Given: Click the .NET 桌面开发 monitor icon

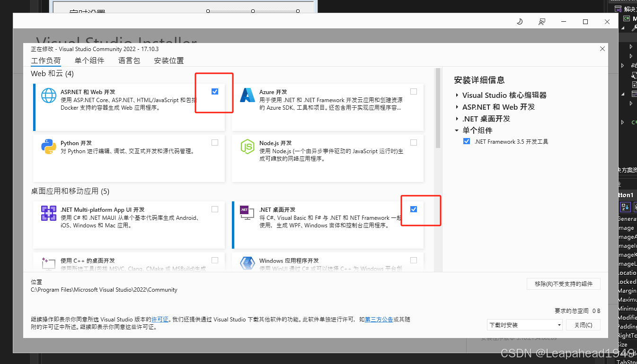Looking at the screenshot, I should point(248,214).
